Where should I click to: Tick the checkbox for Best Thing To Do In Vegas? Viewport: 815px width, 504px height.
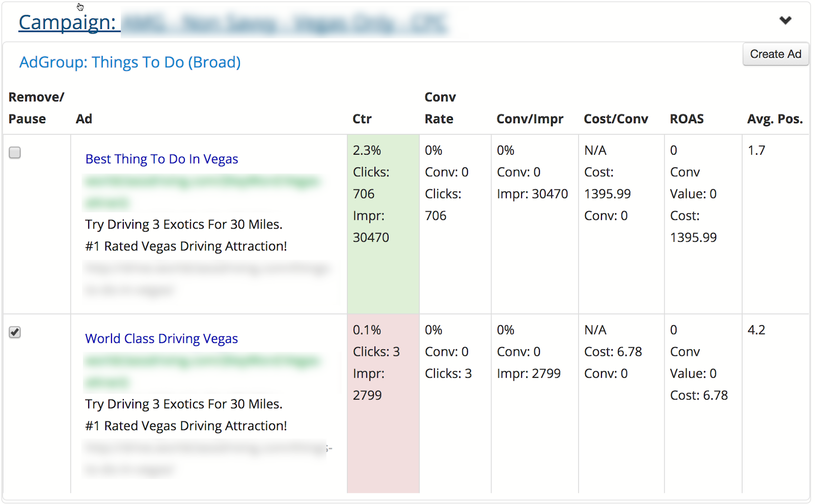coord(15,153)
